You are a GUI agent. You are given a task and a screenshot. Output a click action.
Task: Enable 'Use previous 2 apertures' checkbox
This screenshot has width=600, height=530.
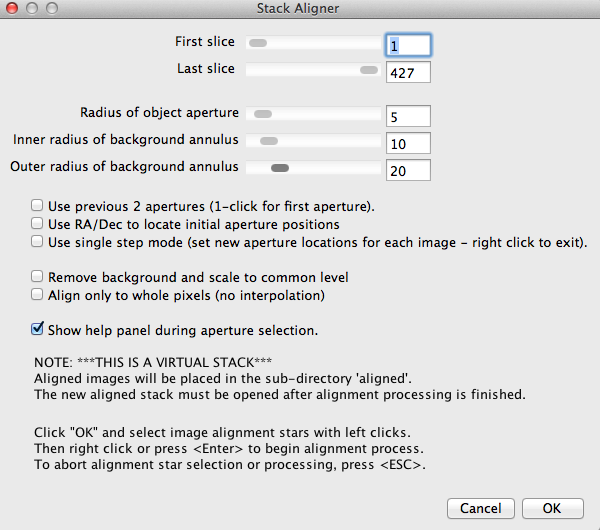[38, 206]
